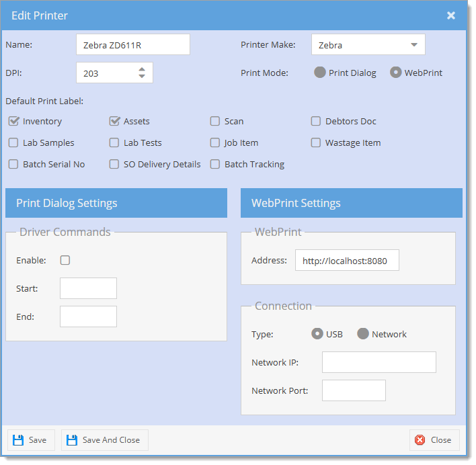Focus the WebPrint Address field
Screen dimensions: 476x465
[x=347, y=260]
